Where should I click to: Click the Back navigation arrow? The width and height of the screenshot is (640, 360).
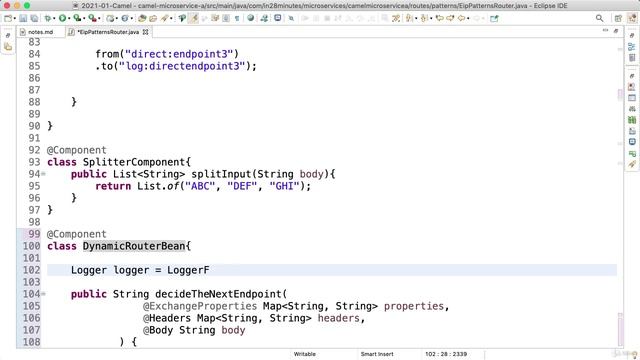coord(461,18)
